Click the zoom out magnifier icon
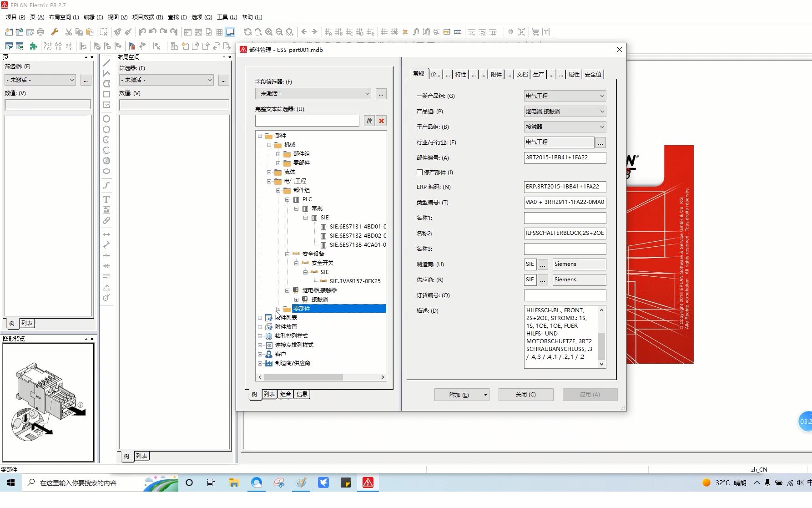 (279, 32)
